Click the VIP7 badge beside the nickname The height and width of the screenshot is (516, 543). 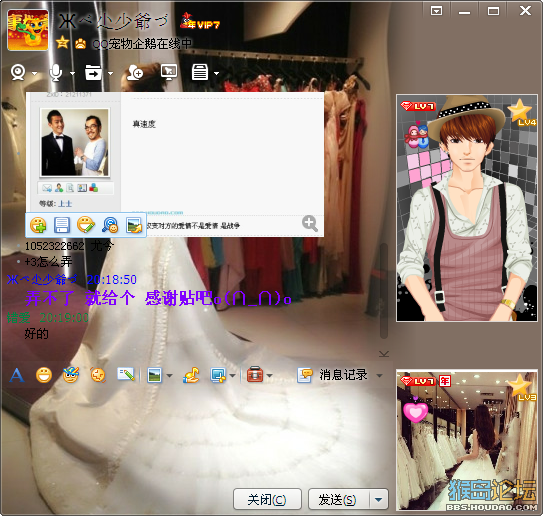[x=200, y=22]
